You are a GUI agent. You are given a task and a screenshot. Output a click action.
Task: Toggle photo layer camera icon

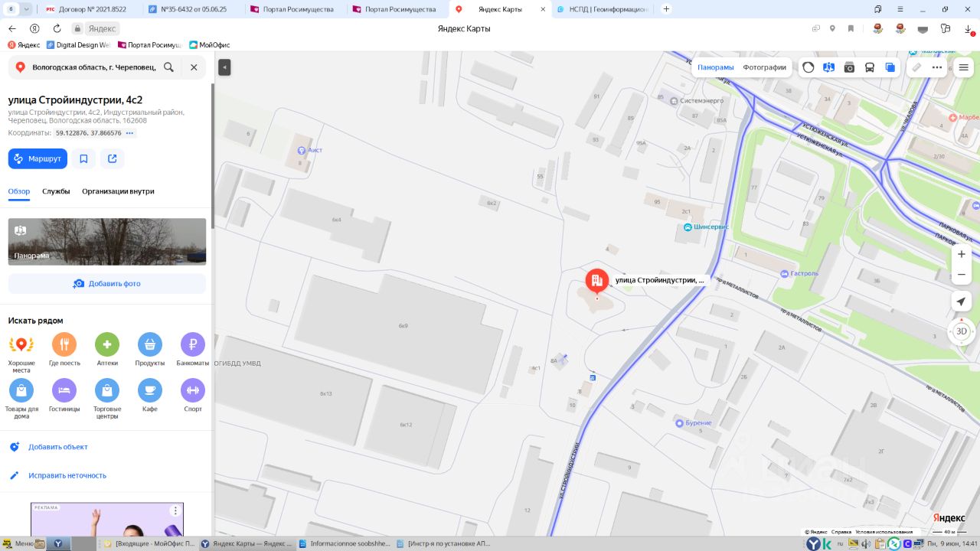pos(849,67)
